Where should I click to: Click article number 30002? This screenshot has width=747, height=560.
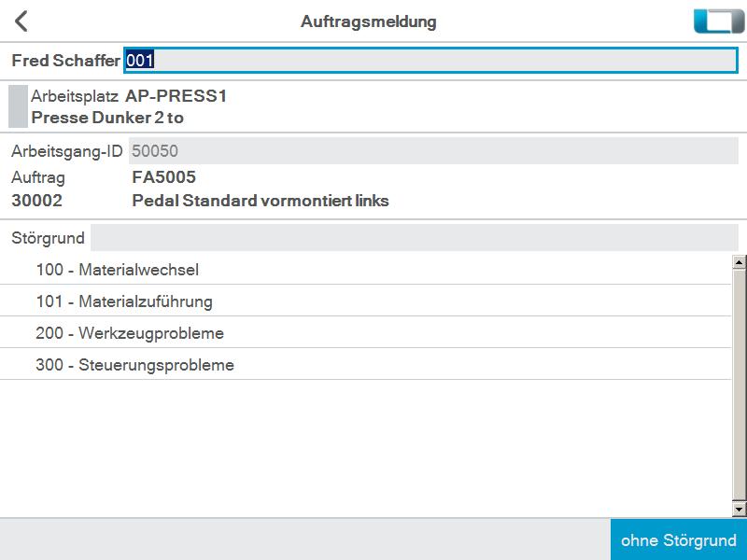coord(36,201)
